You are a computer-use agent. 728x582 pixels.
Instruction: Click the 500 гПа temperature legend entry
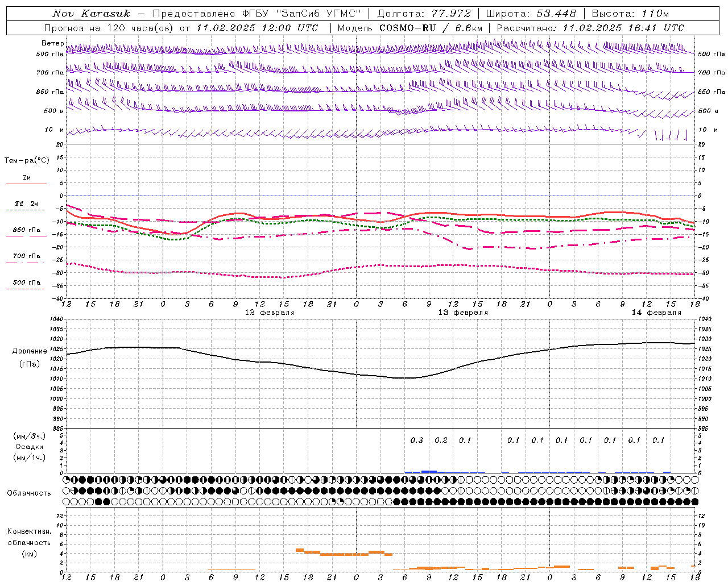pos(27,282)
